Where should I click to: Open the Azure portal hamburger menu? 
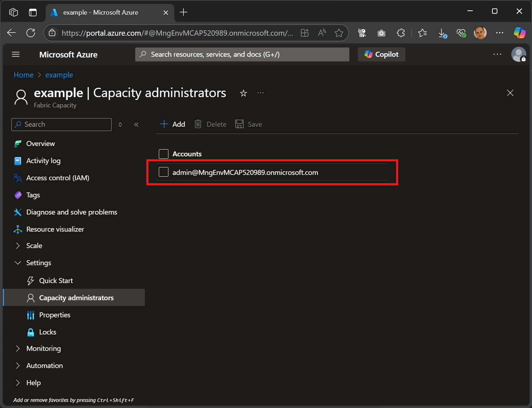(x=15, y=54)
